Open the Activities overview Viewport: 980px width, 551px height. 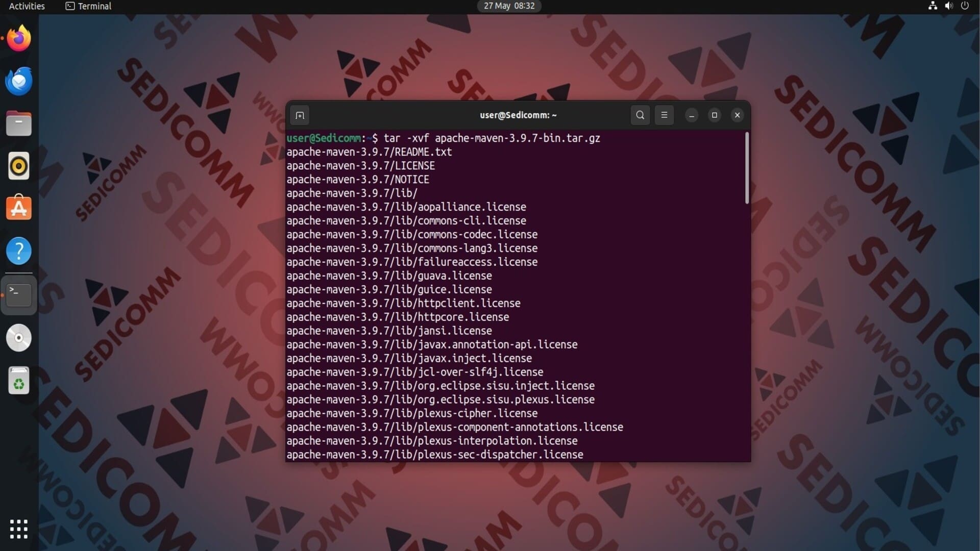click(x=27, y=6)
